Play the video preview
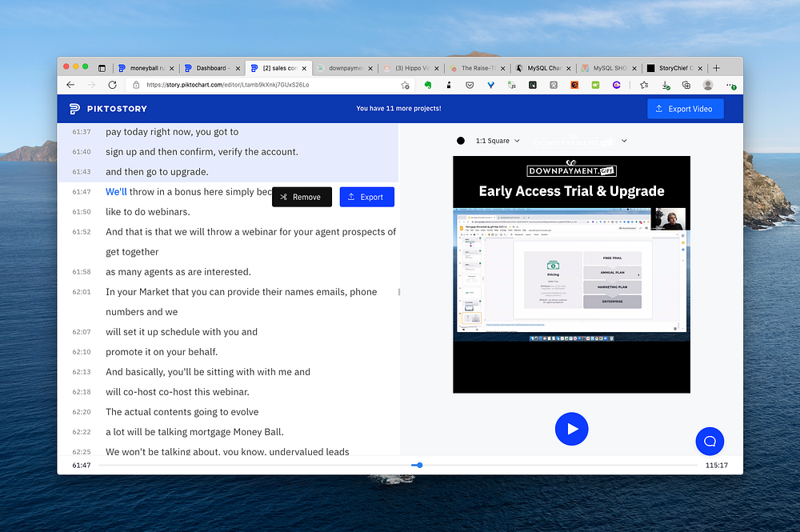 coord(571,429)
